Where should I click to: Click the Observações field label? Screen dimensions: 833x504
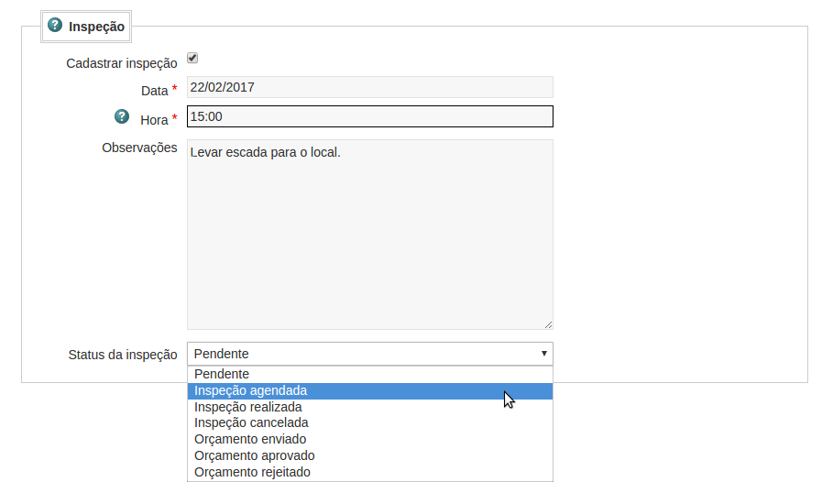139,147
